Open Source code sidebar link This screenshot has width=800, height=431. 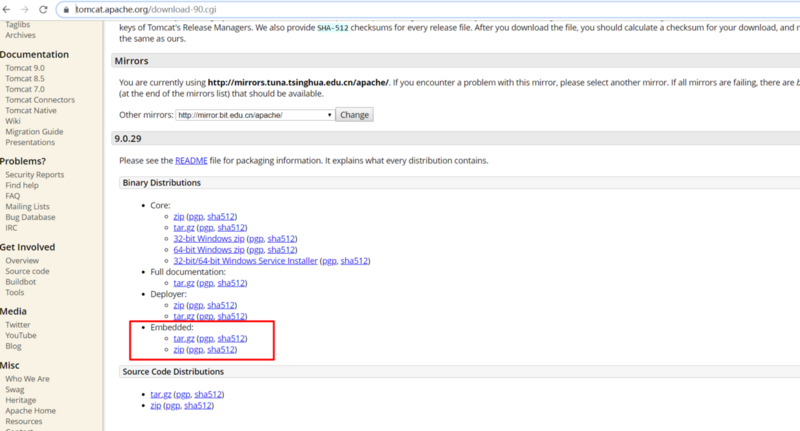pos(28,271)
